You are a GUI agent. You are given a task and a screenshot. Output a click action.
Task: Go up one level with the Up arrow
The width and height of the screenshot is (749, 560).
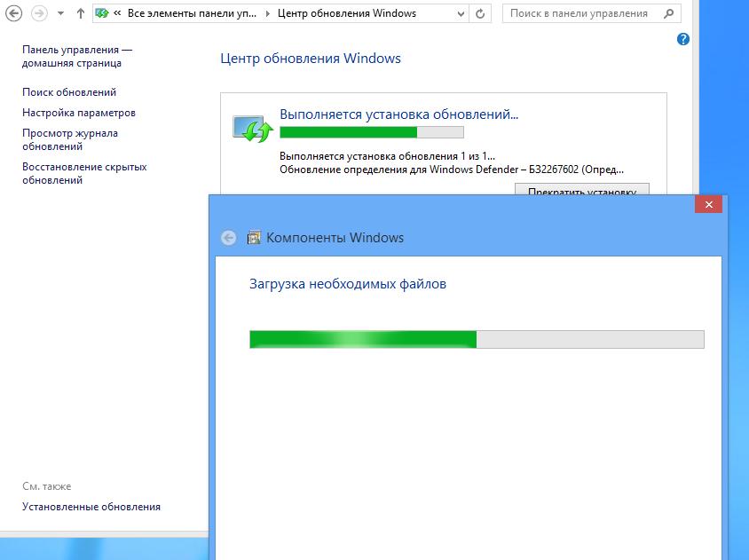click(x=80, y=13)
